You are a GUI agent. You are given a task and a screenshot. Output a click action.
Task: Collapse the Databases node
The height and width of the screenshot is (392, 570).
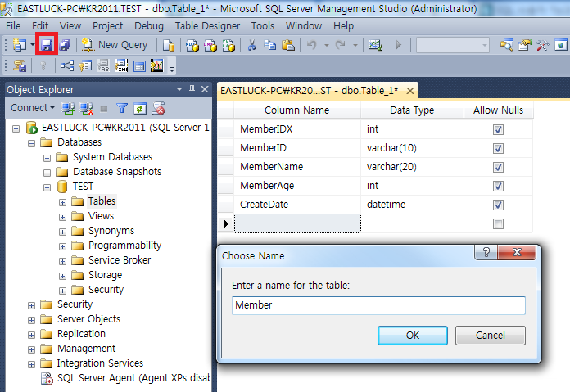(x=32, y=143)
